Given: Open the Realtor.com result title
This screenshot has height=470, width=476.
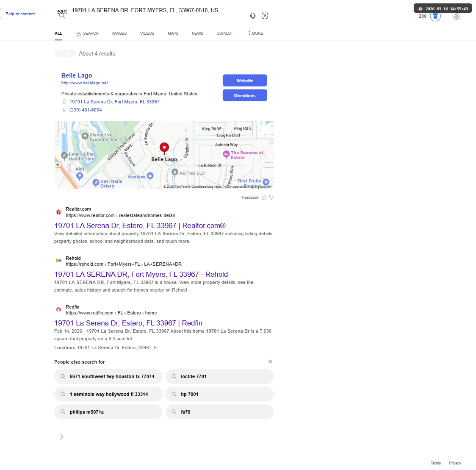Looking at the screenshot, I should coord(140,226).
